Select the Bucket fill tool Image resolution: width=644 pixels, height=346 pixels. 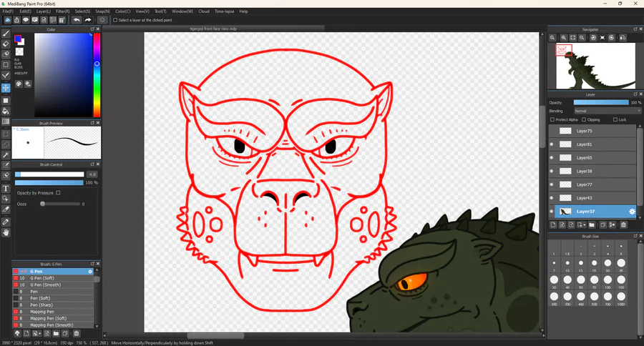[6, 111]
